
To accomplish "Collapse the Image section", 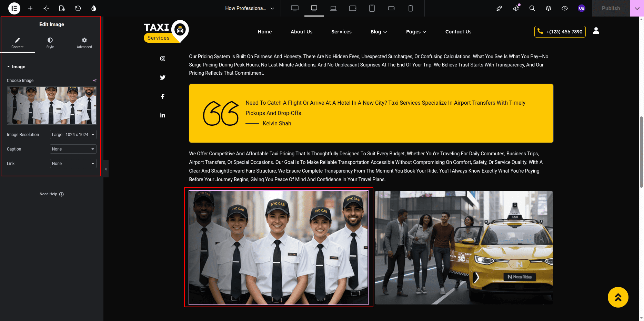I will pyautogui.click(x=16, y=67).
